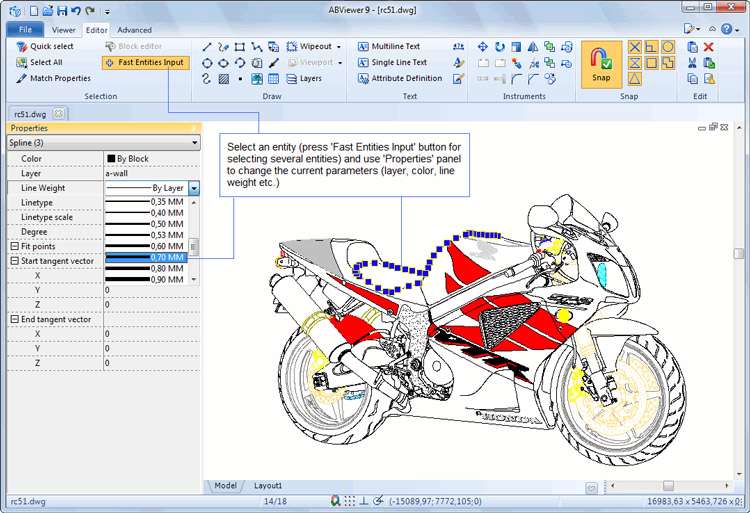750x513 pixels.
Task: Toggle Fast Entities Input mode
Action: 143,62
